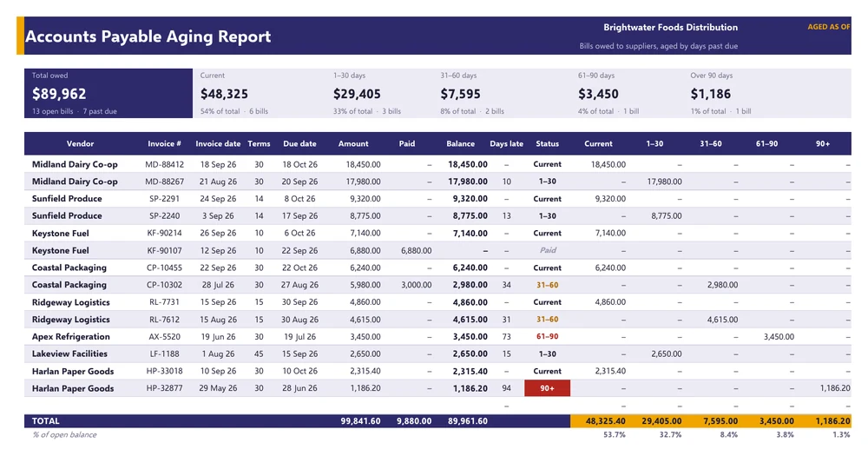Select invoice number HP-32877
868x456 pixels.
164,388
